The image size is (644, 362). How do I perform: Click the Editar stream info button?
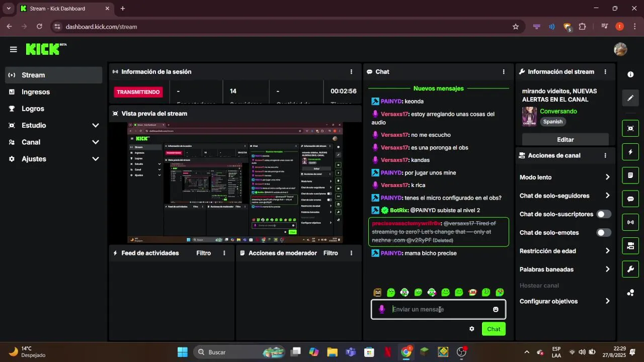tap(566, 139)
